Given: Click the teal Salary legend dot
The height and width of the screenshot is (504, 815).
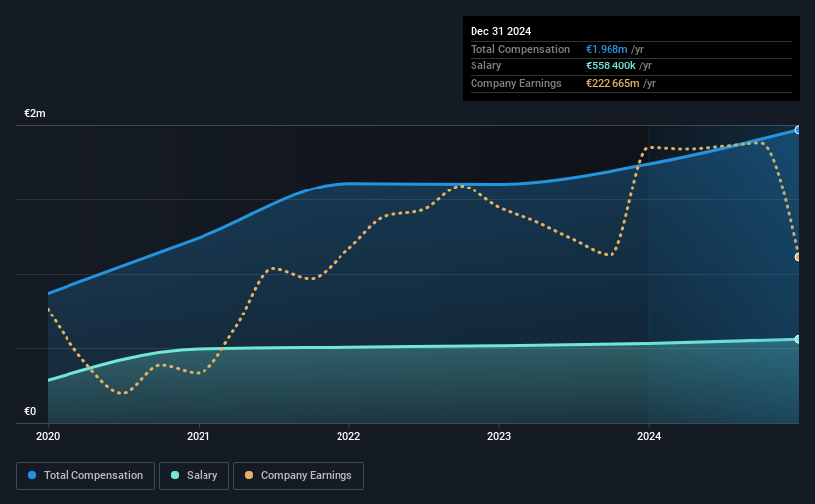Looking at the screenshot, I should (x=175, y=475).
